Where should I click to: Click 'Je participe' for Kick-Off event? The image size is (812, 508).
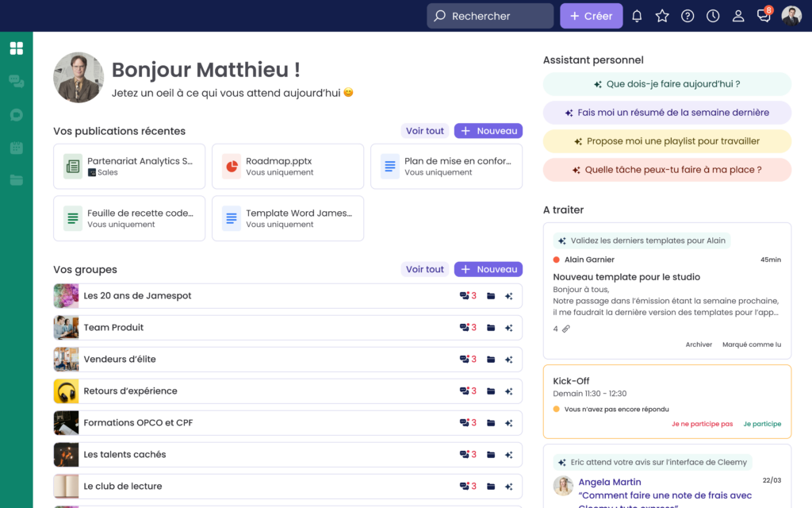tap(762, 424)
